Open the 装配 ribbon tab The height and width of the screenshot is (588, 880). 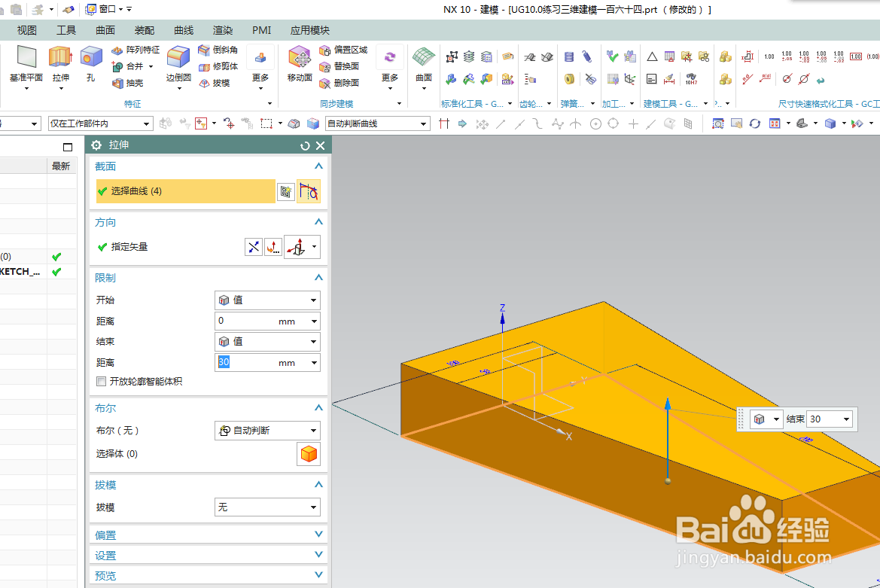tap(145, 30)
